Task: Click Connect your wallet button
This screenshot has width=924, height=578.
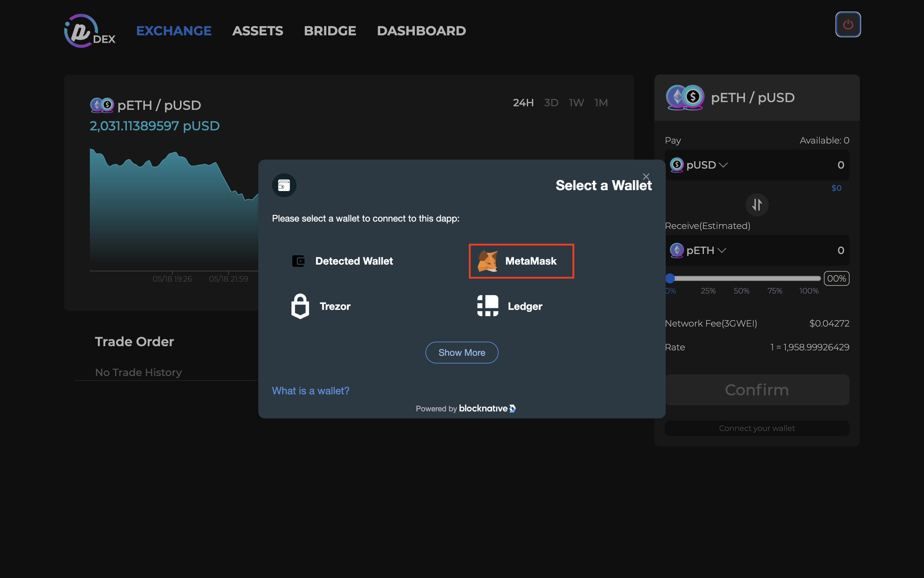Action: point(757,428)
